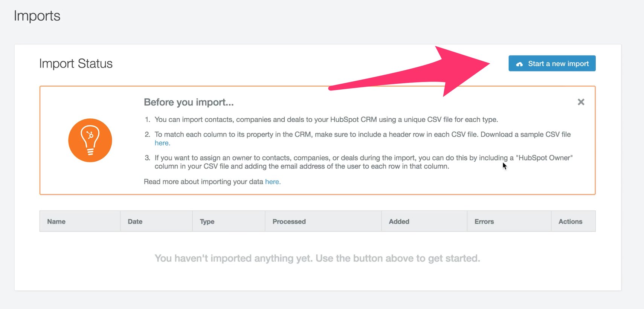Click the "Imports" page heading
Viewport: 644px width, 309px height.
point(37,16)
